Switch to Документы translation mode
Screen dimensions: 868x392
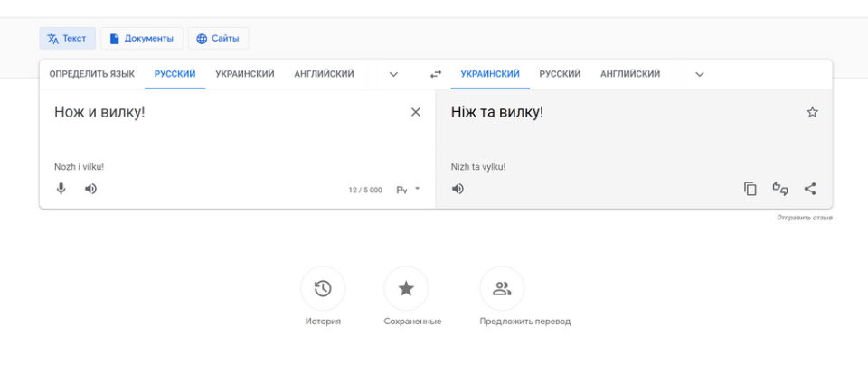tap(141, 39)
